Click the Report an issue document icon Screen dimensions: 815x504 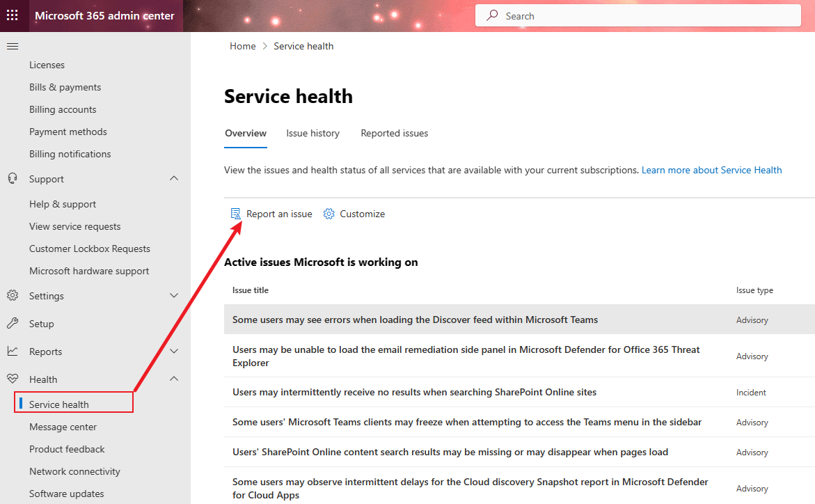click(235, 214)
